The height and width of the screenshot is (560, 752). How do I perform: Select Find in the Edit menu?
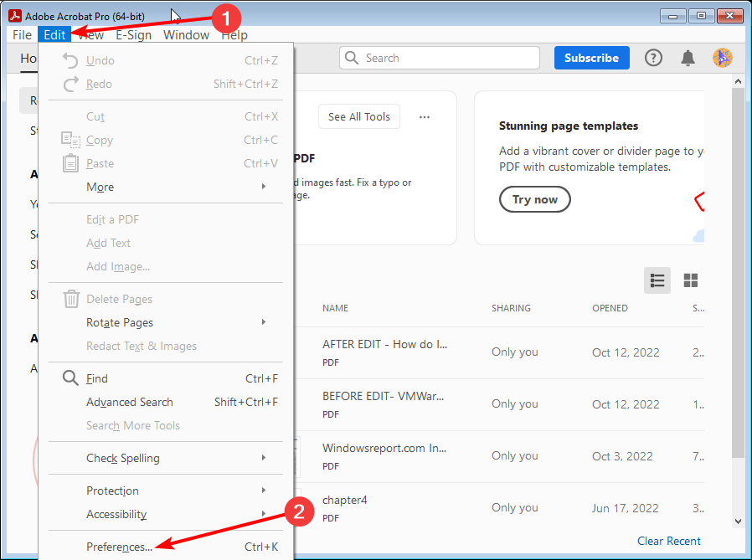click(166, 378)
